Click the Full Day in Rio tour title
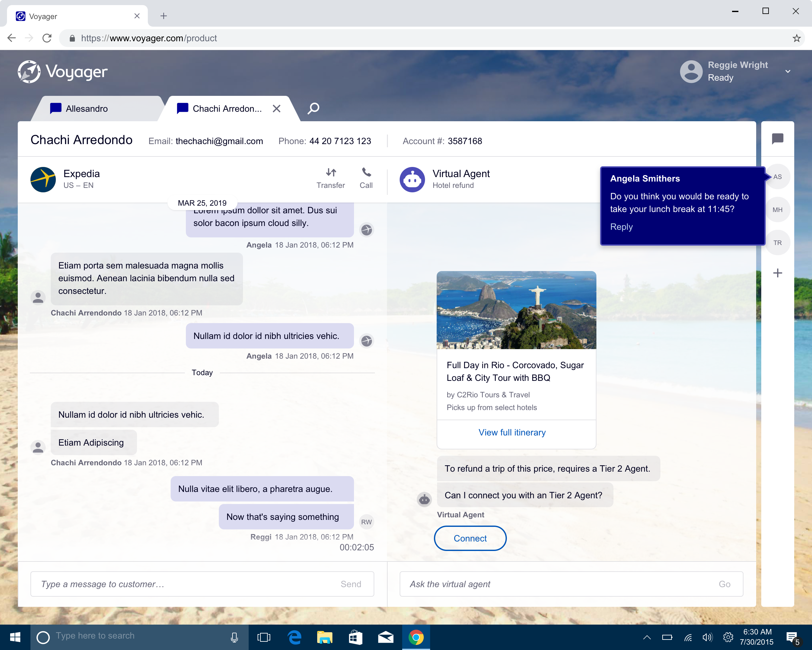The image size is (812, 650). click(515, 371)
